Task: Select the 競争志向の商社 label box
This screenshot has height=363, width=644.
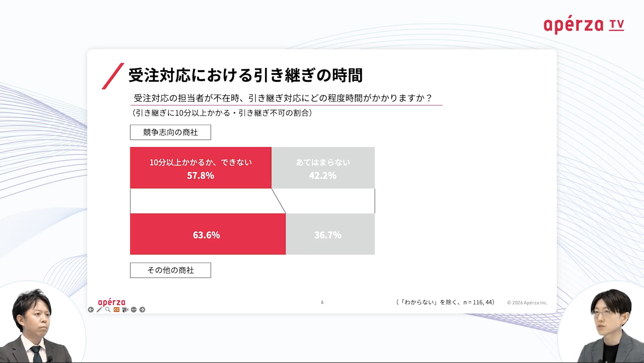Action: click(170, 132)
